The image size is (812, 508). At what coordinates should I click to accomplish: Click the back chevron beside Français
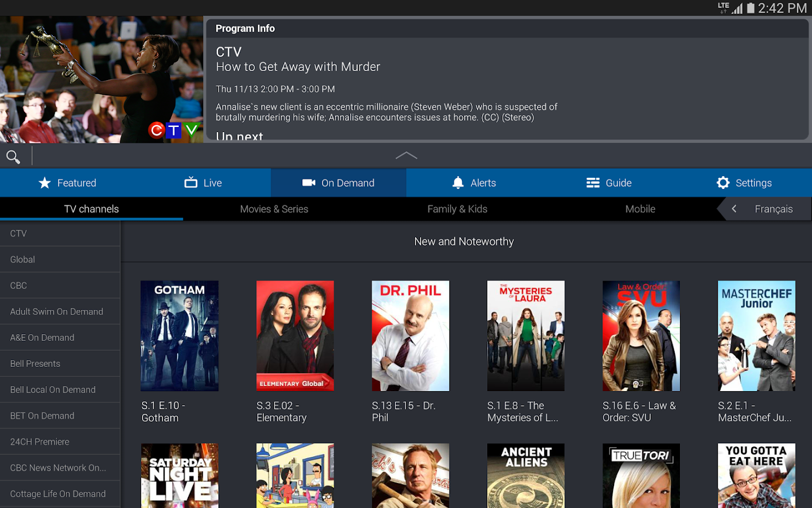734,208
